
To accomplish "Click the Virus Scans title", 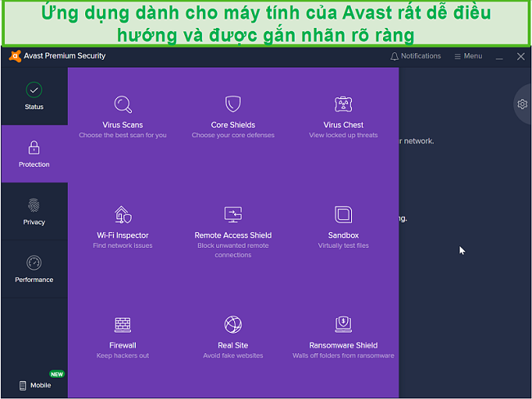I will point(123,125).
